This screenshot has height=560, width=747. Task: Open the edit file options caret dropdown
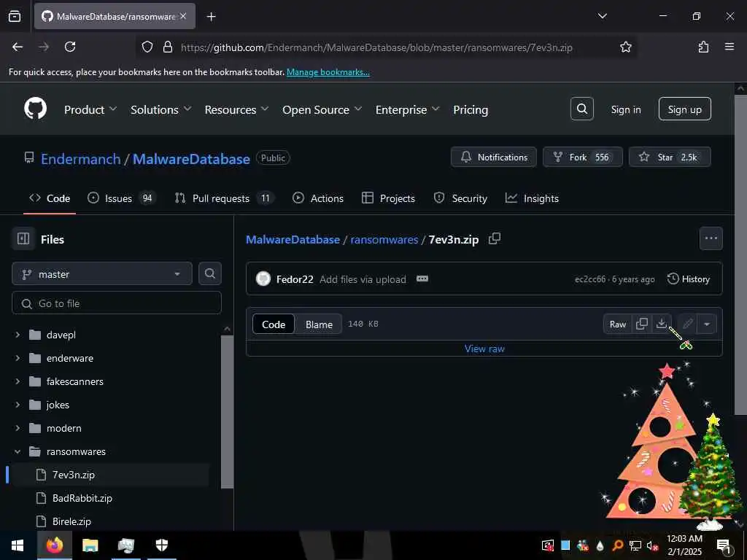(x=707, y=324)
